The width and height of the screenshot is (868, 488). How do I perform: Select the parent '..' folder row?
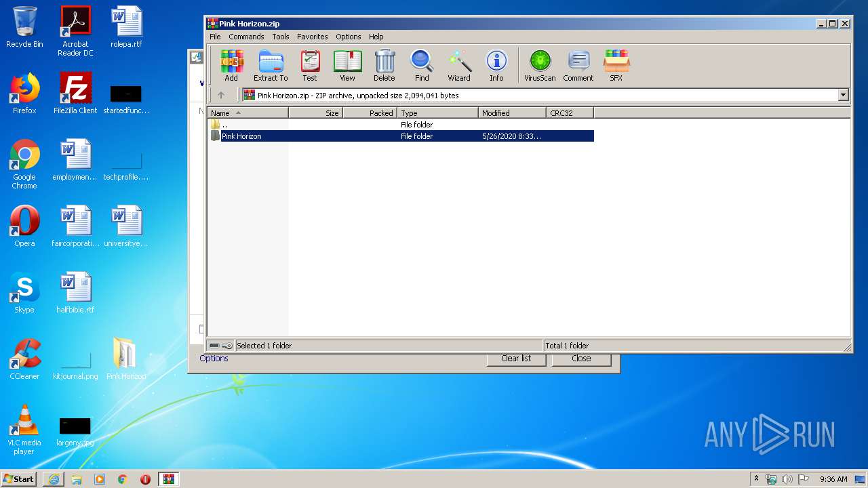pos(401,125)
